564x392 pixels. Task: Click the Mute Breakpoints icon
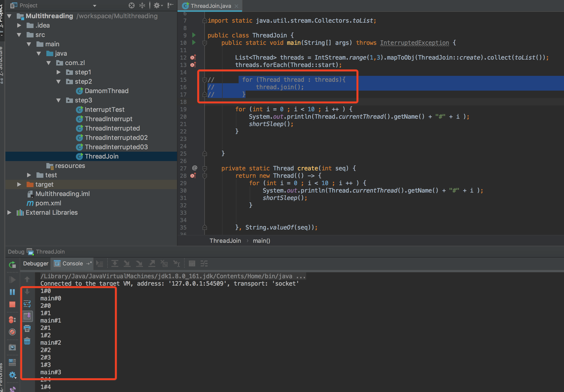click(x=12, y=332)
